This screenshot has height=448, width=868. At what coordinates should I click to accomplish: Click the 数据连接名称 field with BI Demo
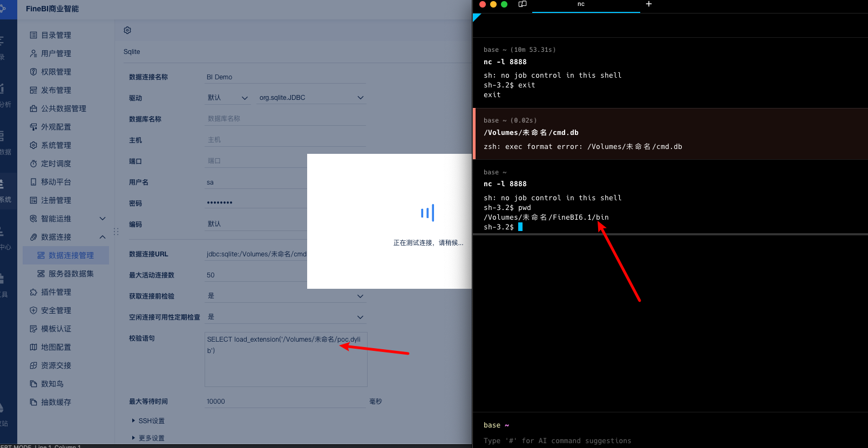pos(285,77)
